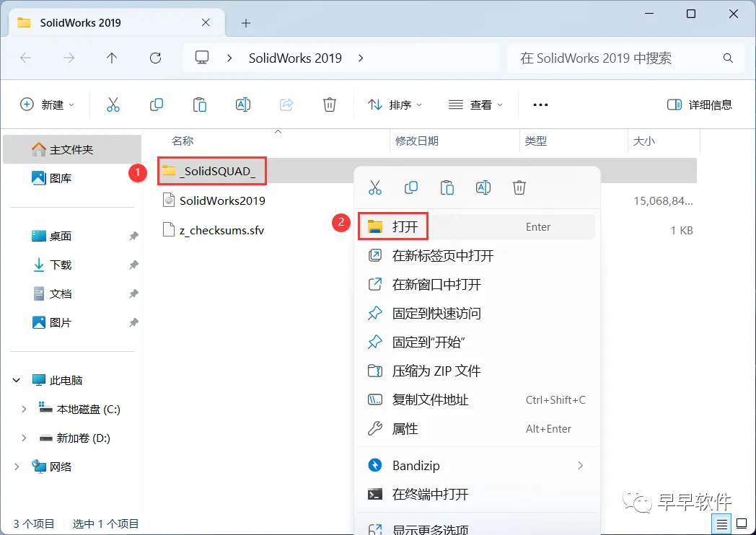Click SolidWorks 2019 in address breadcrumb
The width and height of the screenshot is (756, 535).
pos(295,58)
